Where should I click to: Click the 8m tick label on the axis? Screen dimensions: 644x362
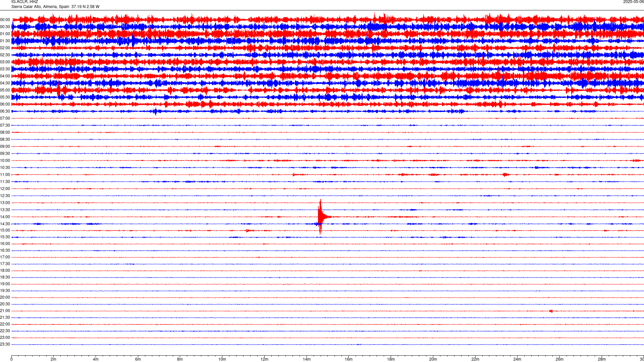[x=180, y=359]
